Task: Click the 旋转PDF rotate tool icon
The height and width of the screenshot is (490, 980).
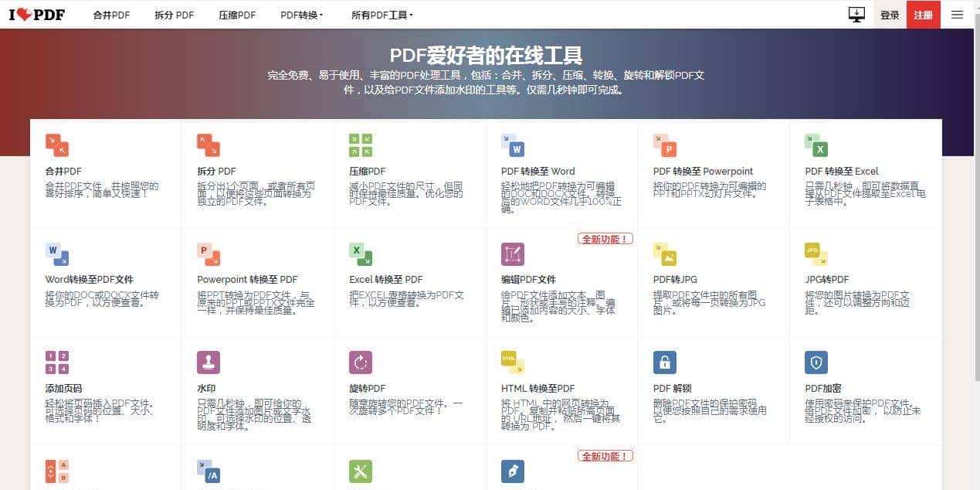Action: [x=360, y=361]
